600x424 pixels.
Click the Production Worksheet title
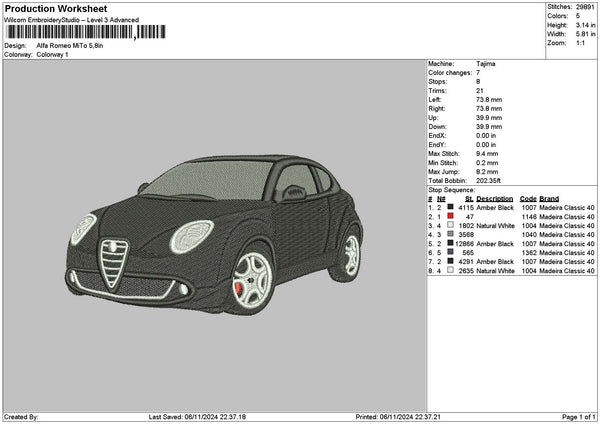coord(56,8)
